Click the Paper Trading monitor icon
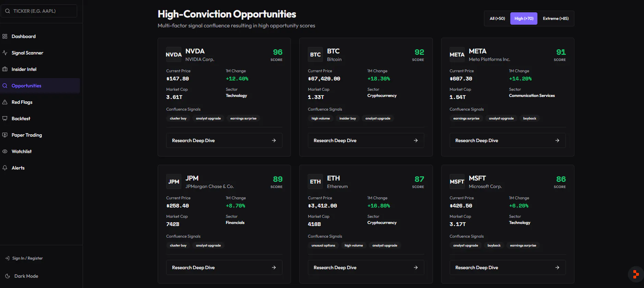Screen dimensions: 644x288 5,135
